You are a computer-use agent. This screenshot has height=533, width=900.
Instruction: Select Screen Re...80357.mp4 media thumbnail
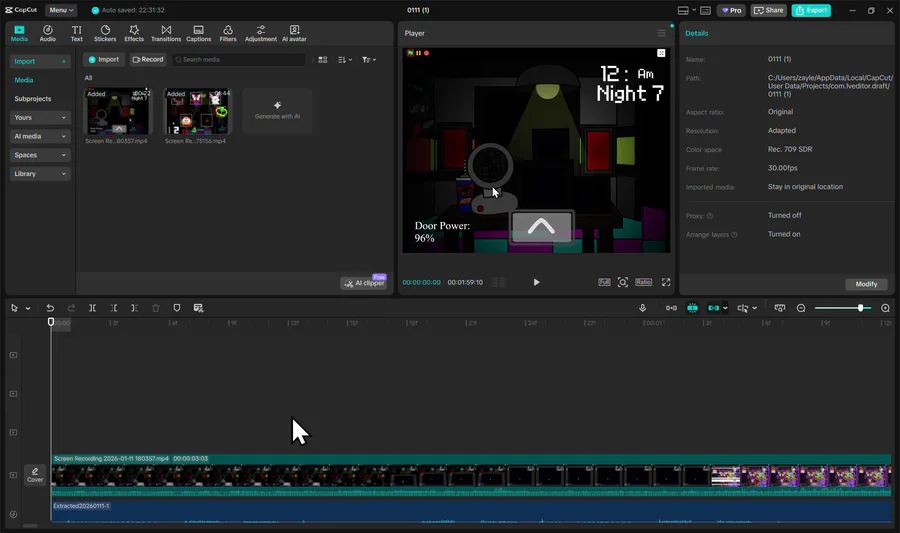click(x=117, y=111)
